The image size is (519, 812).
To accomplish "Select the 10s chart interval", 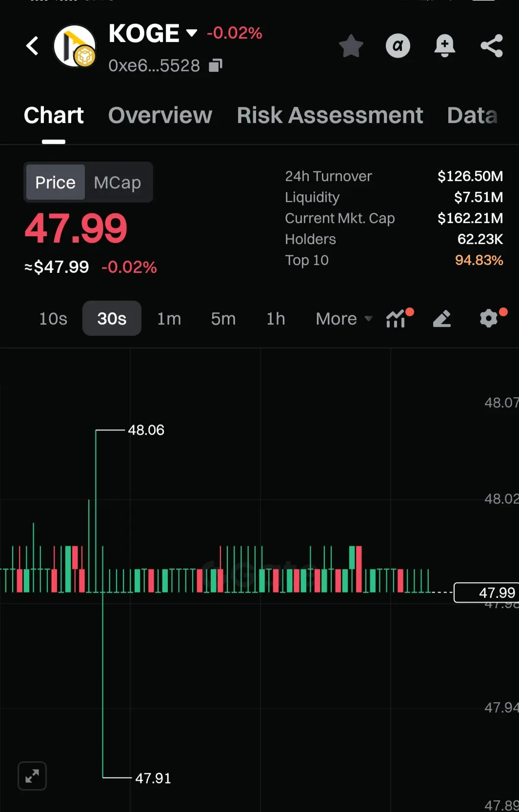I will coord(53,319).
